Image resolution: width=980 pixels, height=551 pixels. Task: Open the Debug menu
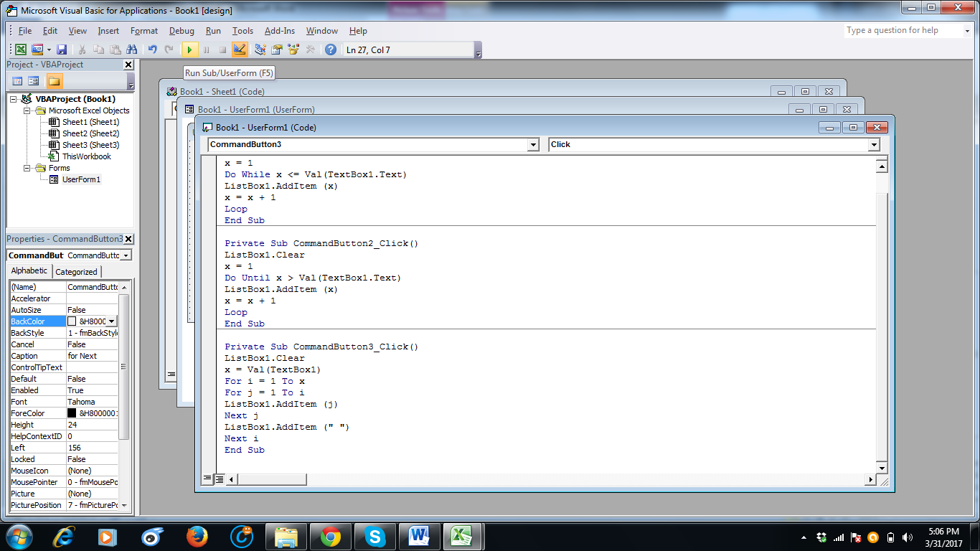click(182, 31)
